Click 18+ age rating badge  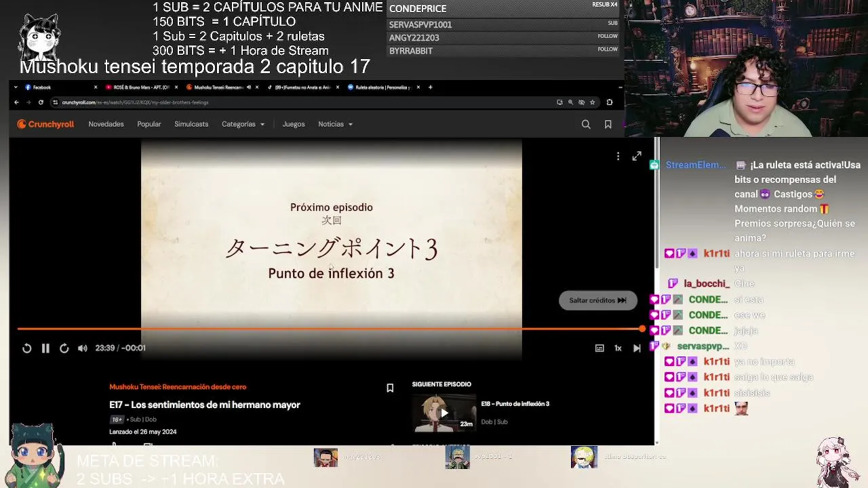117,420
